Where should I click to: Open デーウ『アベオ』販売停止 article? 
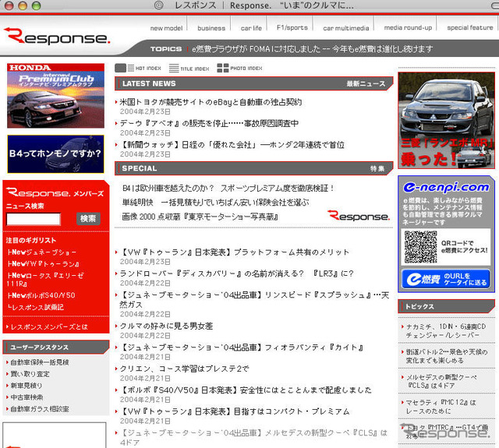[209, 123]
